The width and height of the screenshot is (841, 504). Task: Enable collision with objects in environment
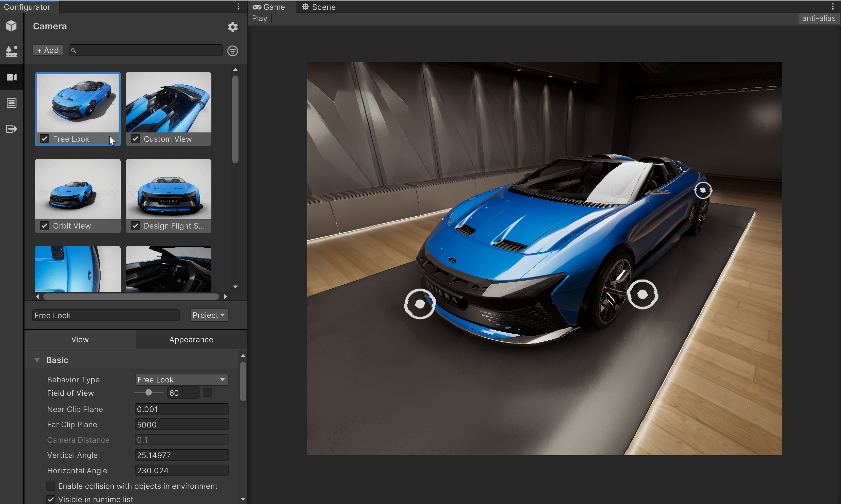(51, 486)
